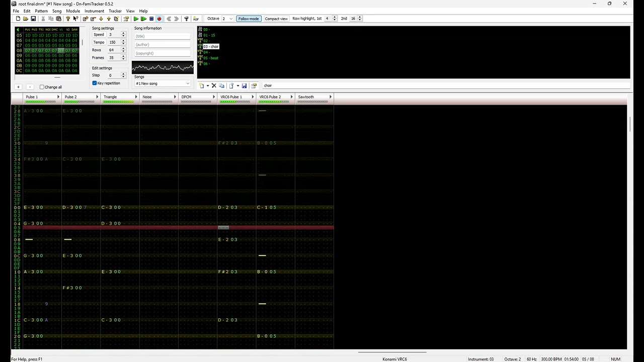Open the Module menu

pyautogui.click(x=73, y=11)
